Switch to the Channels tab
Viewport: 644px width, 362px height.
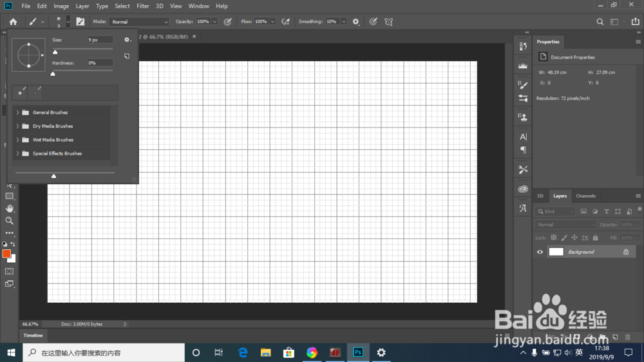pos(585,196)
